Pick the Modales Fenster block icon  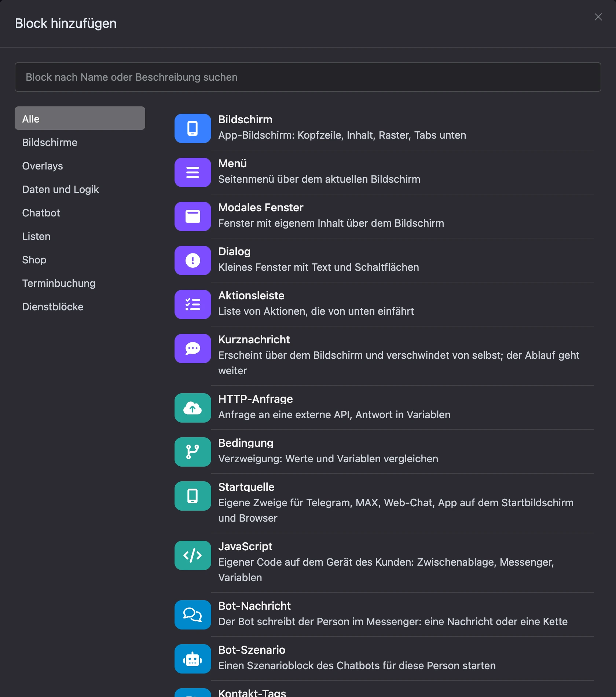(x=192, y=216)
